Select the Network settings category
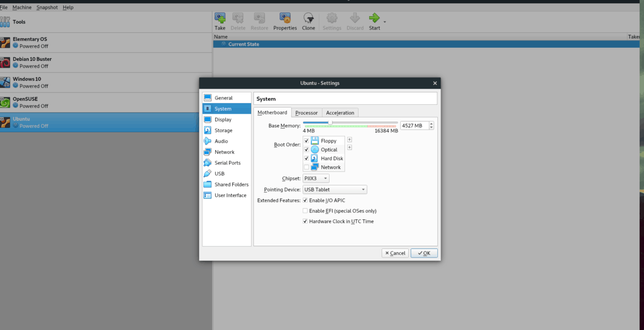644x330 pixels. [x=224, y=152]
